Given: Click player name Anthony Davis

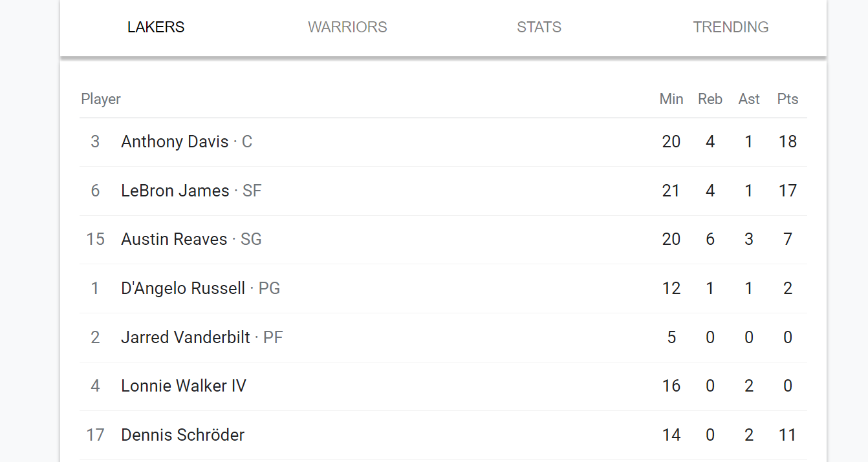Looking at the screenshot, I should pos(175,142).
